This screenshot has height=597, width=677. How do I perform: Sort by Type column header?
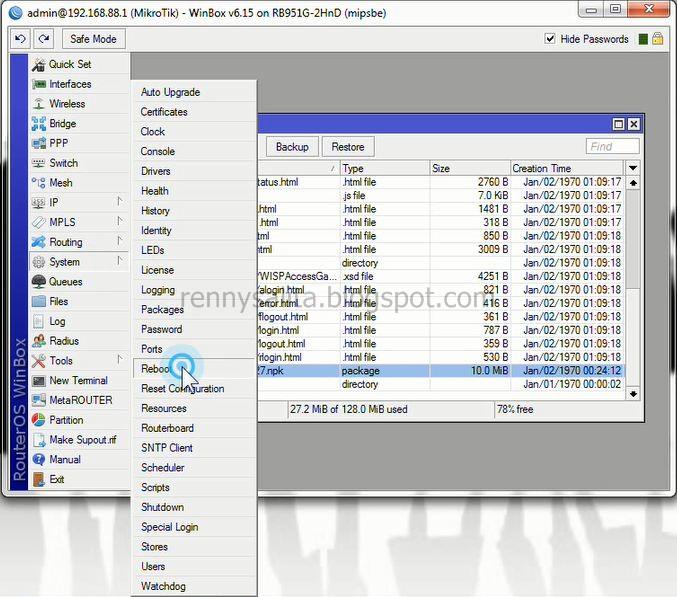(x=385, y=168)
